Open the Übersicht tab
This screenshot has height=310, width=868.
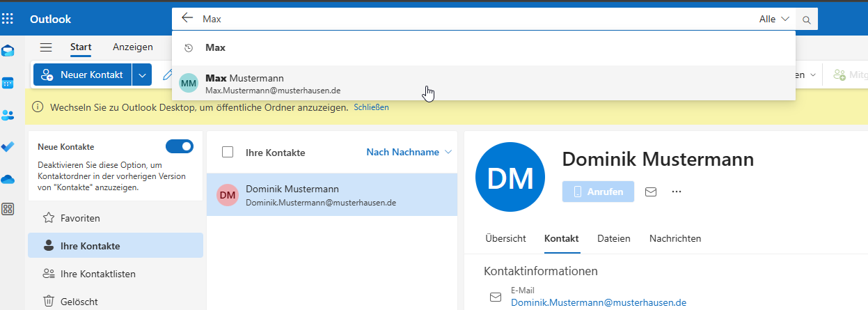[x=505, y=238]
